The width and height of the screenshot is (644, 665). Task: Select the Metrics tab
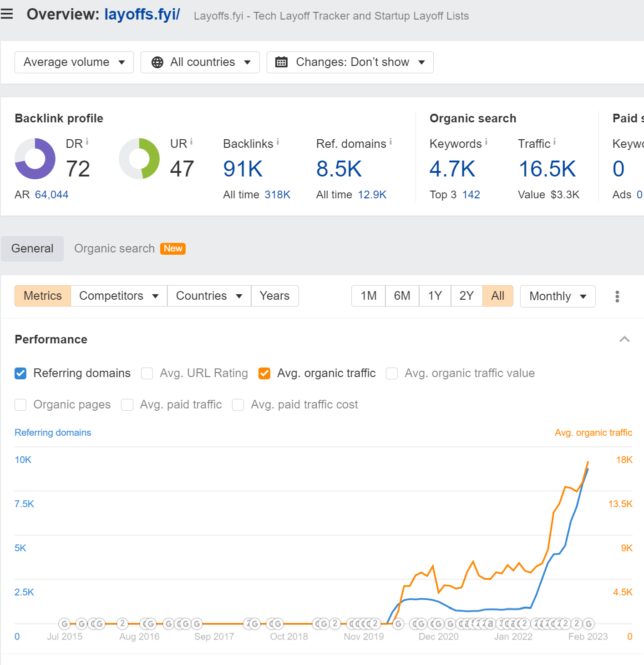42,296
